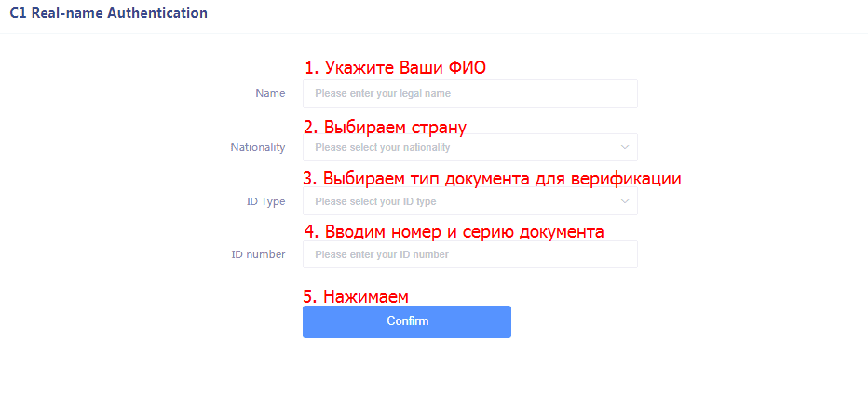Click red annotation '2. Выбираем страну'
Screen dimensions: 868x409
[385, 127]
